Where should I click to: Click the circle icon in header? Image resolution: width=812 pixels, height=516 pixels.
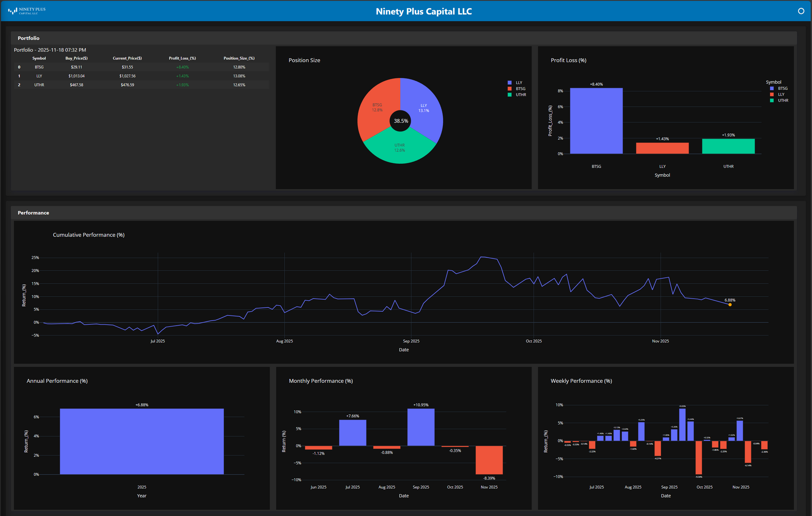tap(801, 11)
